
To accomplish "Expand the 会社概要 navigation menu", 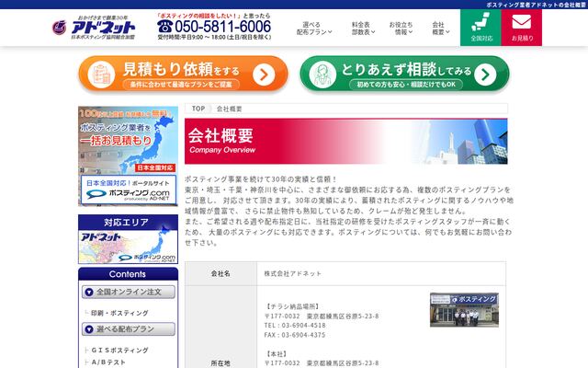I will point(441,29).
